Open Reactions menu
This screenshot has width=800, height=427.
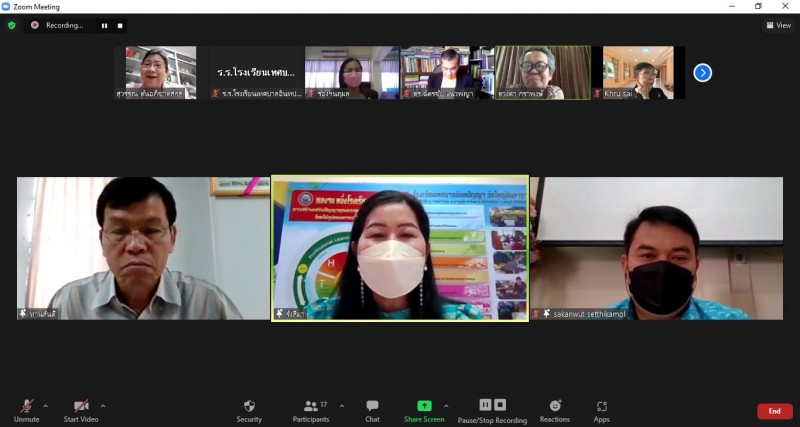coord(555,411)
